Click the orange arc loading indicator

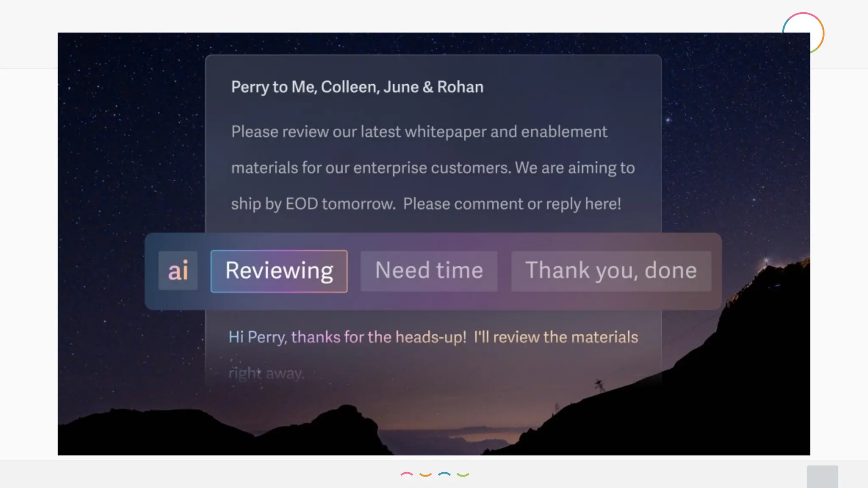(x=426, y=474)
